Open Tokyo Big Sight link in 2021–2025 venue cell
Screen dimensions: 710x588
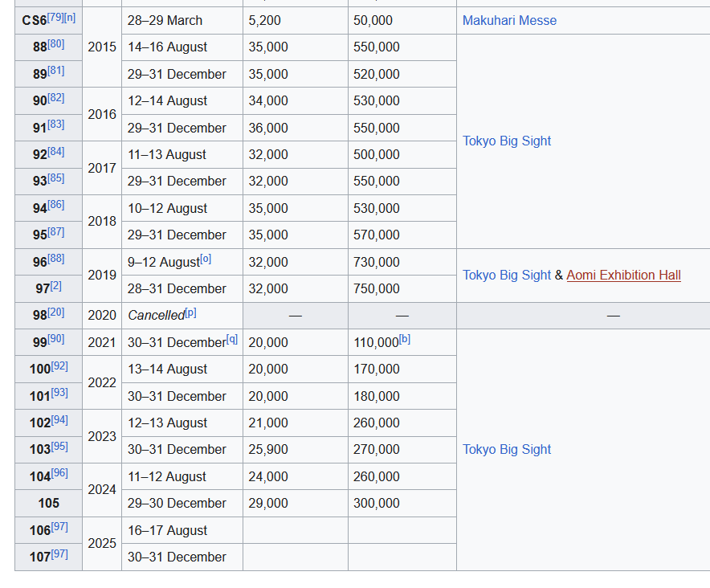(x=507, y=449)
